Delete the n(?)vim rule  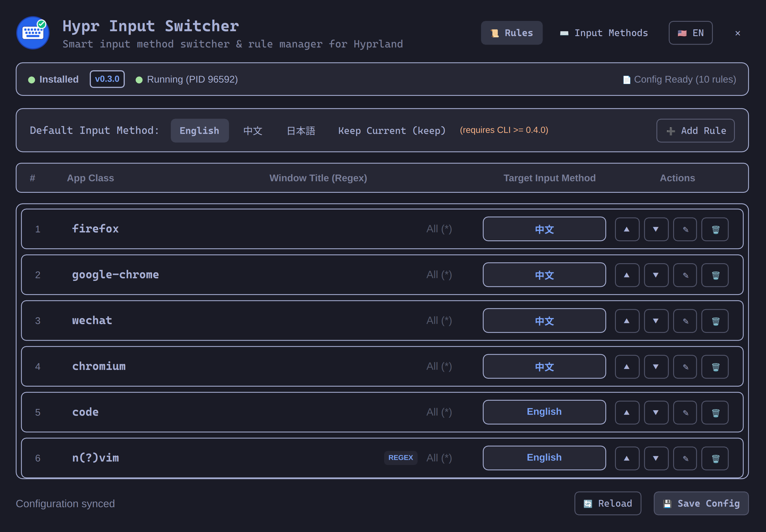[x=715, y=458]
